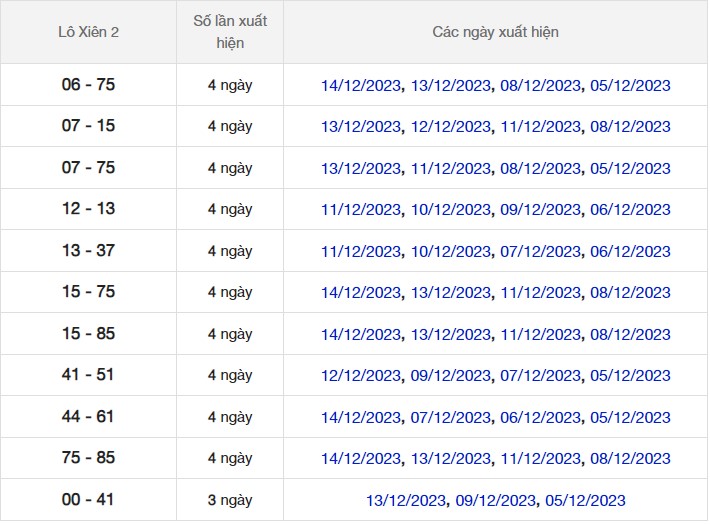Click 06/12/2023 link in 44 - 61 row
Screen dimensions: 710x524
540,418
